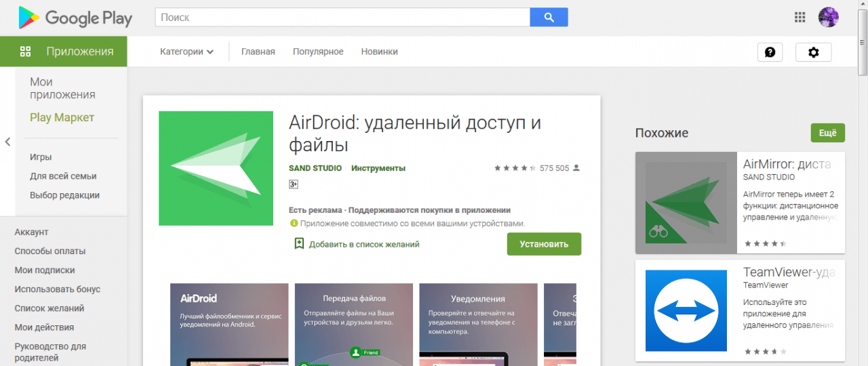Open the Google apps grid icon

click(800, 18)
